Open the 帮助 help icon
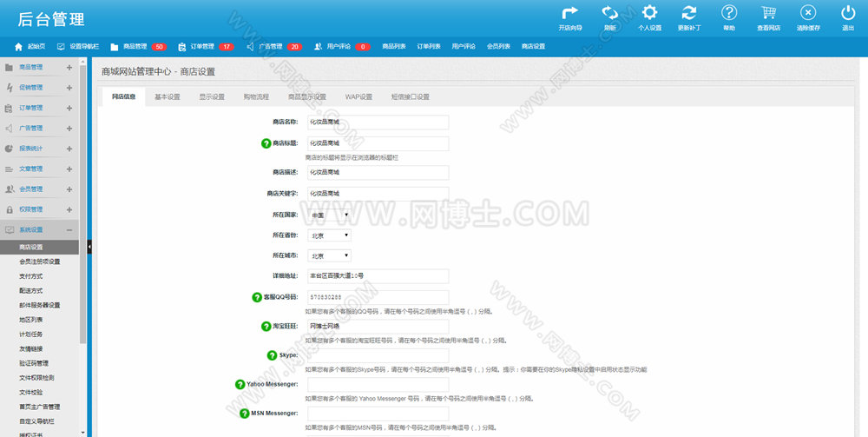Screen dimensions: 868x437 point(729,13)
